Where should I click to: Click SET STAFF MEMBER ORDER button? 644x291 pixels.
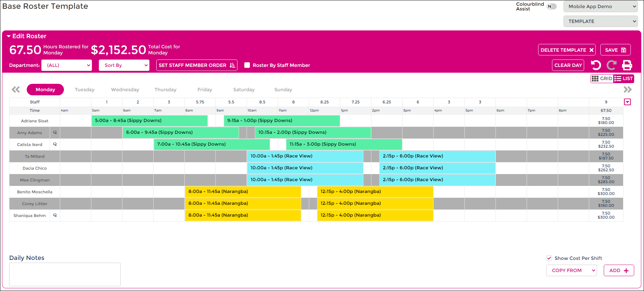click(197, 65)
